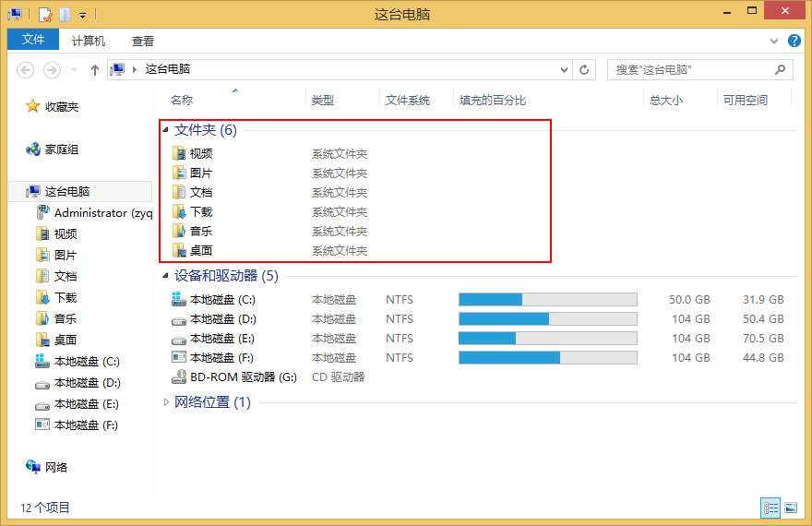
Task: Switch to details view in the status bar
Action: [x=770, y=508]
